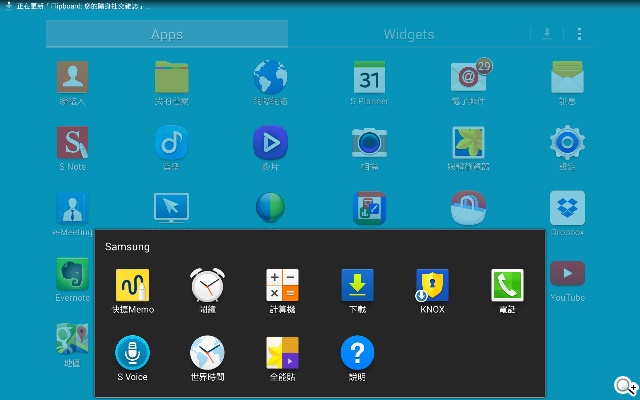Click the magnifier zoom icon in corner
Viewport: 640px width, 400px height.
[626, 387]
